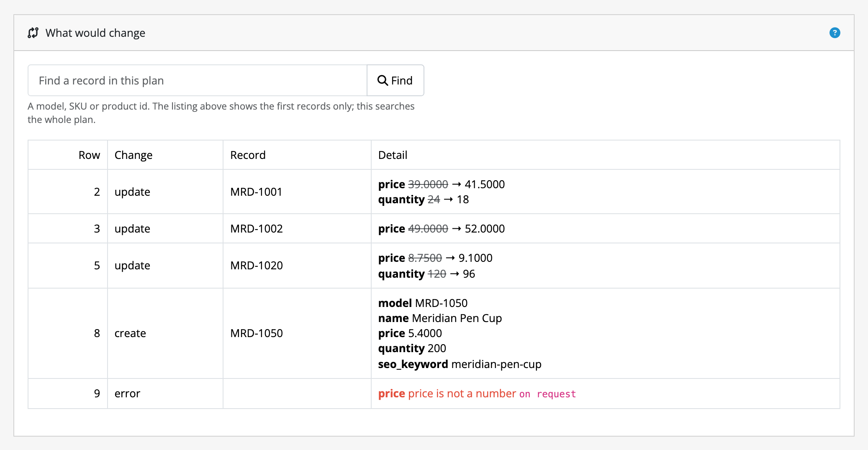Click row number 9
Screen dimensions: 868x450
click(x=97, y=394)
